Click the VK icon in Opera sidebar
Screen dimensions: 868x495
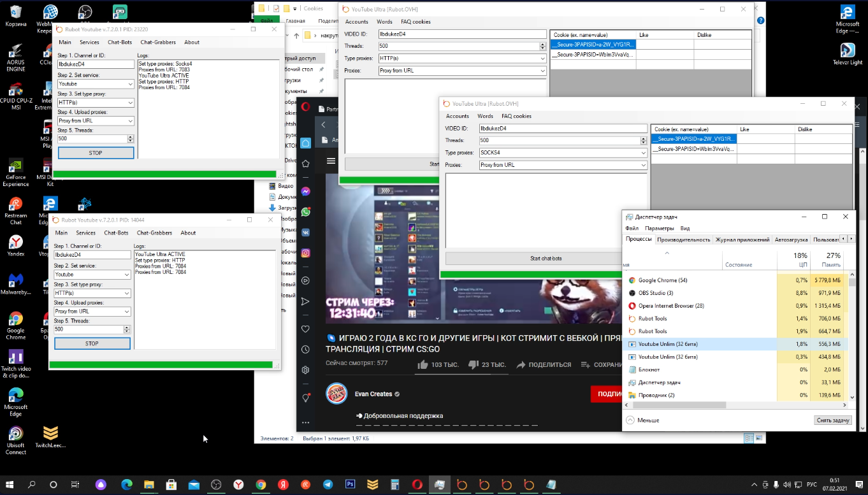coord(306,233)
